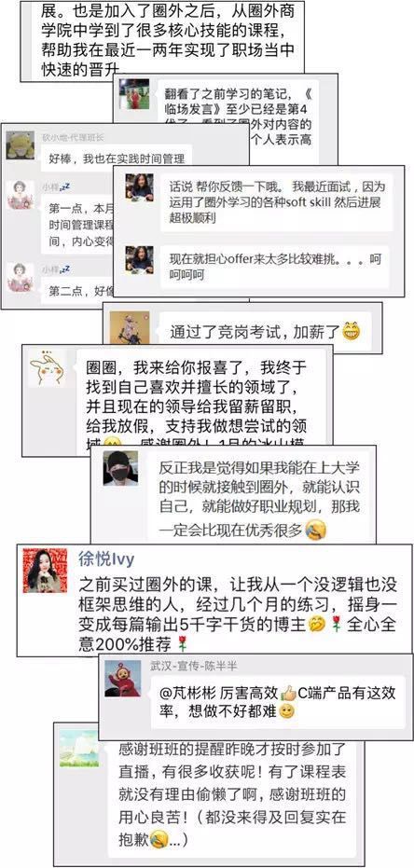Tap the first 小样 avatar beside 第一点
Viewport: 414px width, 868px height.
pyautogui.click(x=20, y=194)
